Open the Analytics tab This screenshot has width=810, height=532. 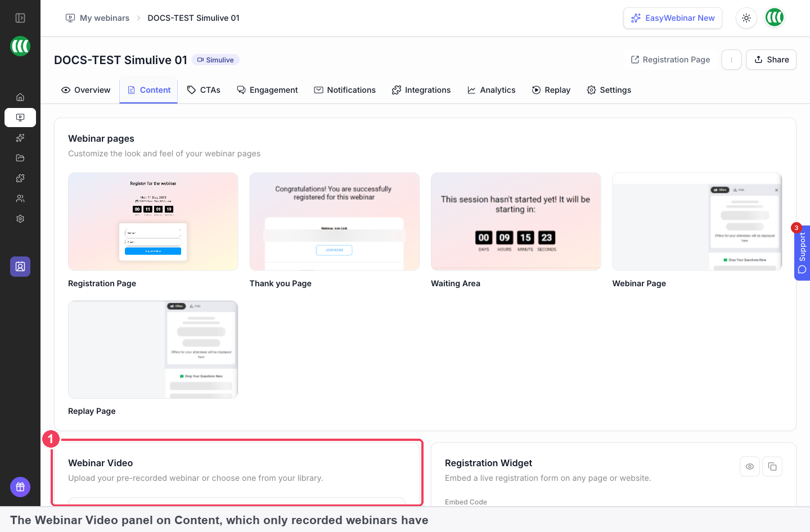(491, 90)
